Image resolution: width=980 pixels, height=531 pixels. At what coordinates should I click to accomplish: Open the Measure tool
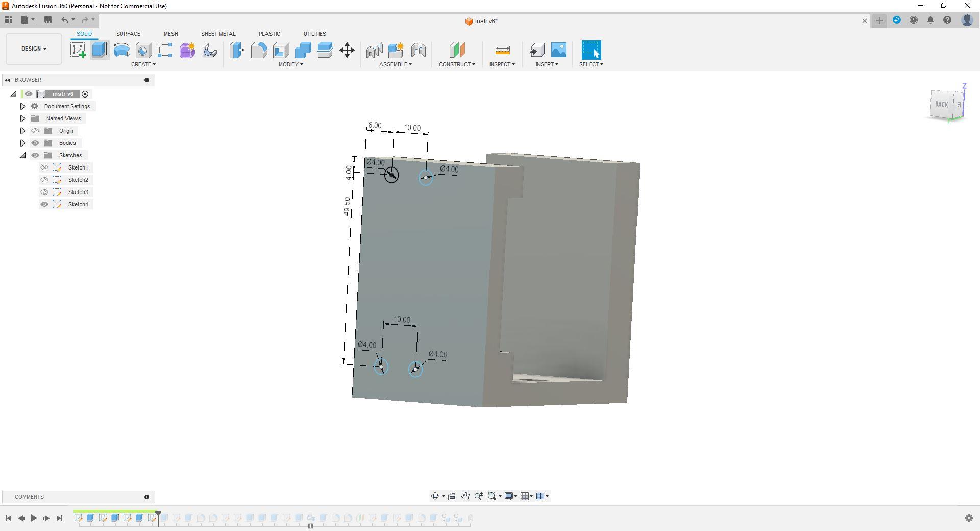502,50
